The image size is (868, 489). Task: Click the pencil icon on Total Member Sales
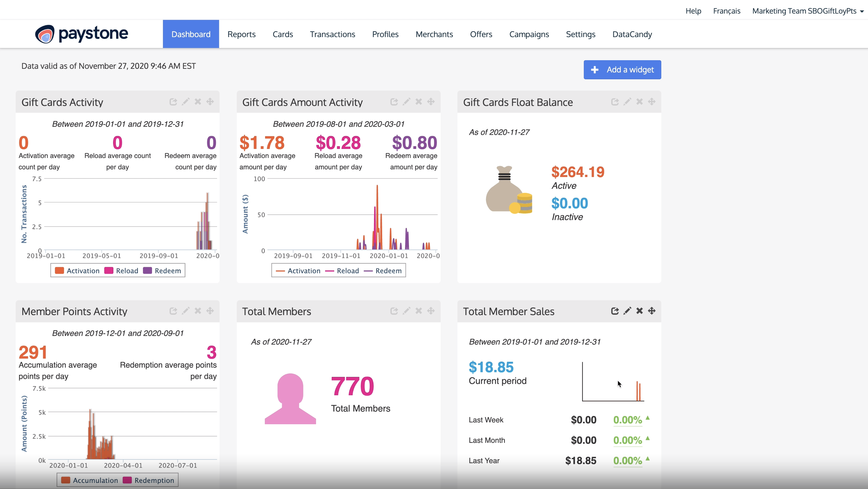coord(627,311)
